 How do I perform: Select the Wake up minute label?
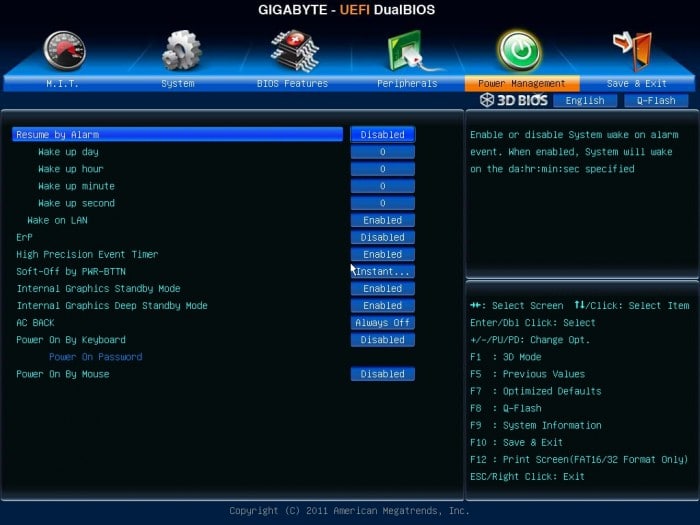point(76,186)
